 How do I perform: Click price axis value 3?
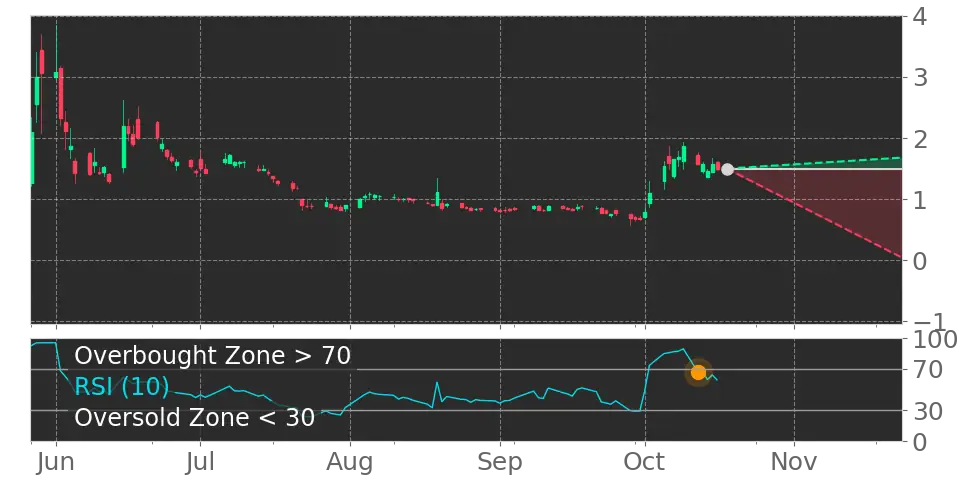click(921, 77)
